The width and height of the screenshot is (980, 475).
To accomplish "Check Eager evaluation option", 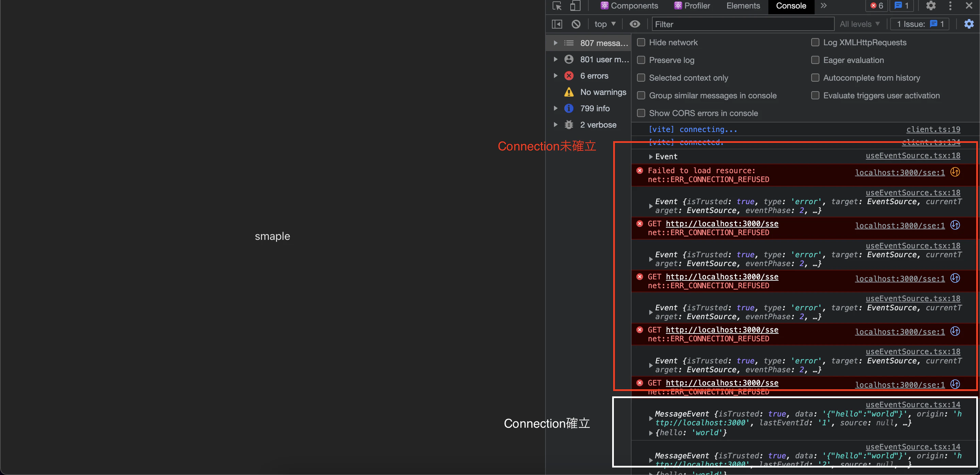I will [x=815, y=60].
